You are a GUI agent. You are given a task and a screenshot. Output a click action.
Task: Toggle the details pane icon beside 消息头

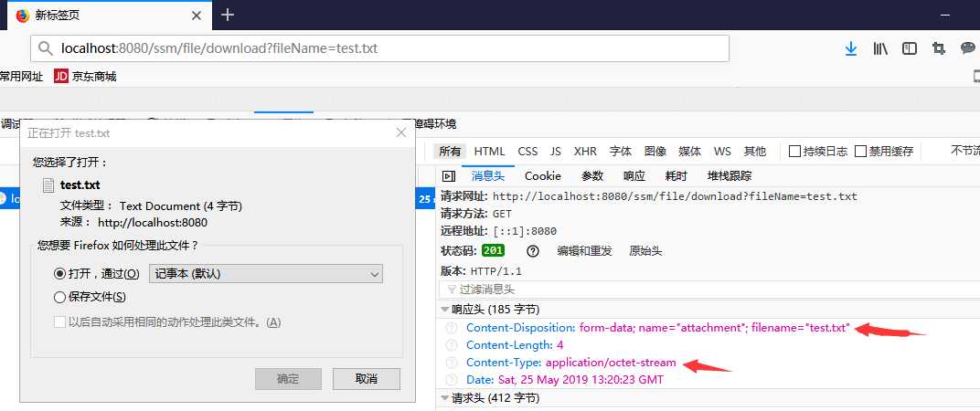[x=449, y=176]
